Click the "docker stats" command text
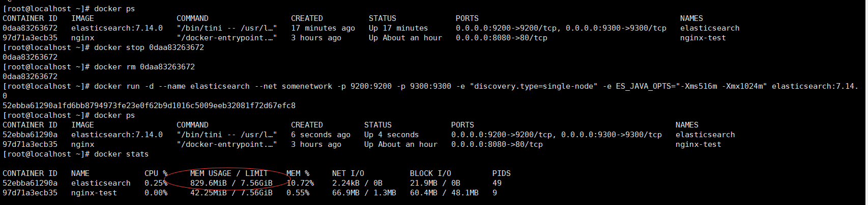 [122, 154]
